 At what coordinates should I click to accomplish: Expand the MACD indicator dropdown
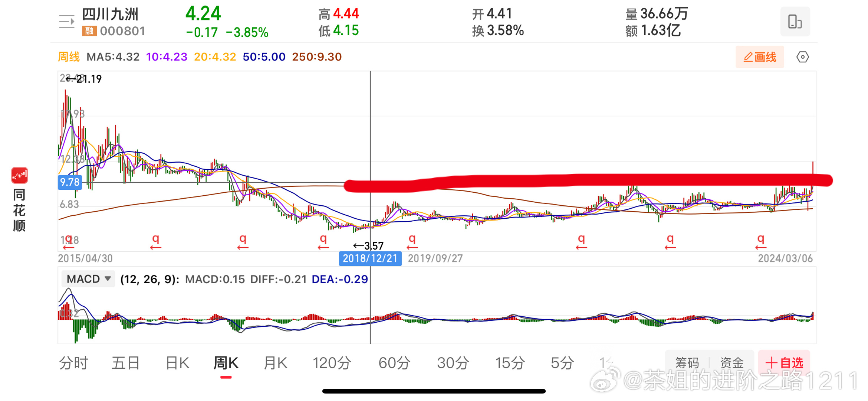[88, 279]
